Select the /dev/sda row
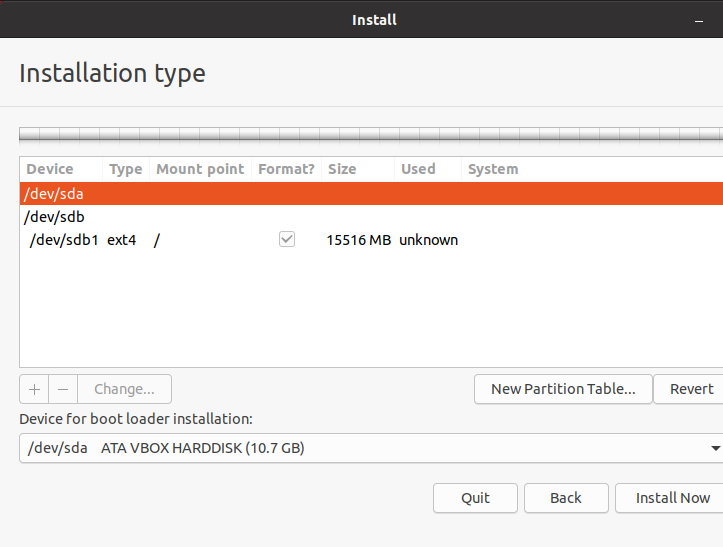The image size is (723, 547). 370,194
